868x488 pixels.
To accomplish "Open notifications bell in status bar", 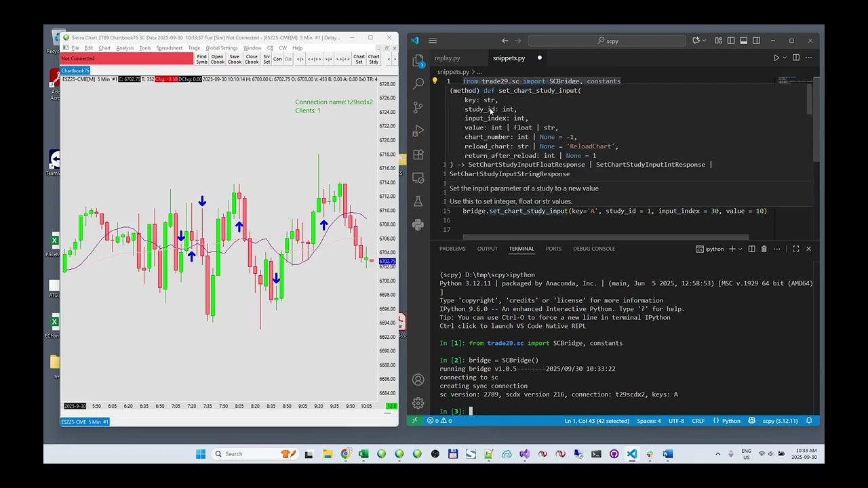I will pos(809,421).
